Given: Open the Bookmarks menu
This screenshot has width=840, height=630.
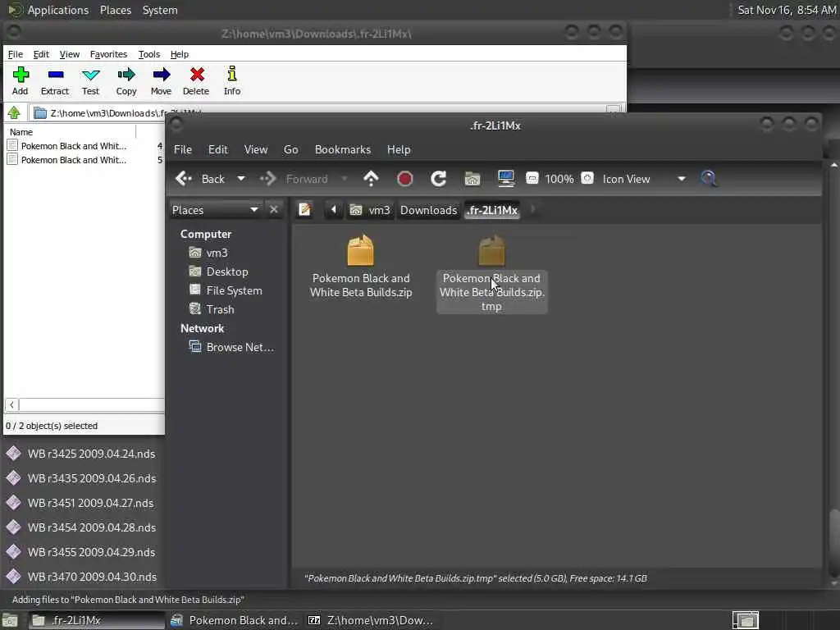Looking at the screenshot, I should coord(343,149).
